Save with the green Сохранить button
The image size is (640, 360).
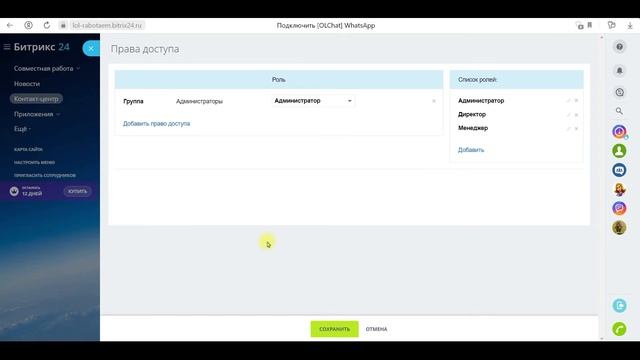coord(334,329)
